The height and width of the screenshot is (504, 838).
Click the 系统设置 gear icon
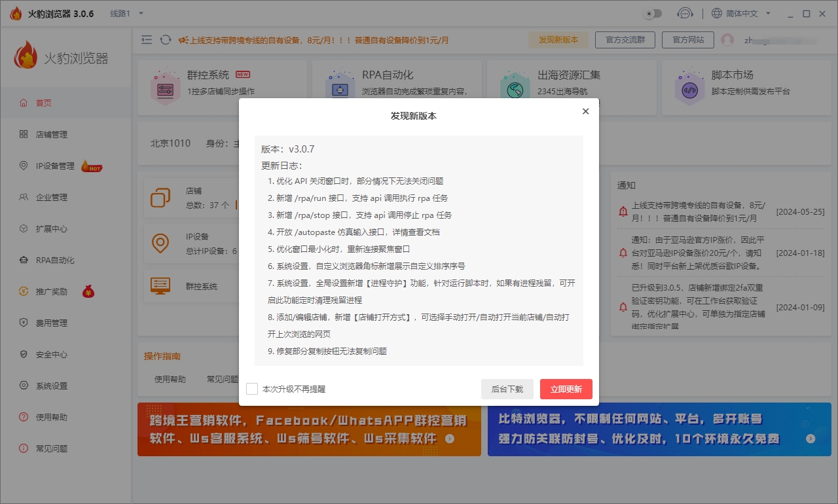(x=24, y=386)
